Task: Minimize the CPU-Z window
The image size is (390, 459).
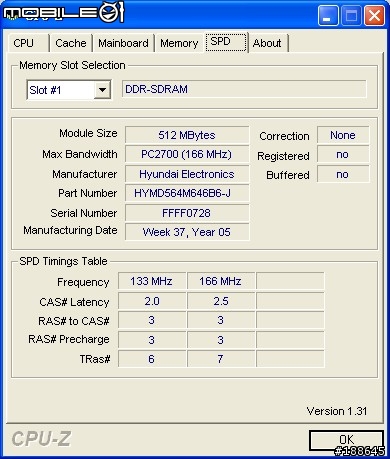Action: pos(327,15)
